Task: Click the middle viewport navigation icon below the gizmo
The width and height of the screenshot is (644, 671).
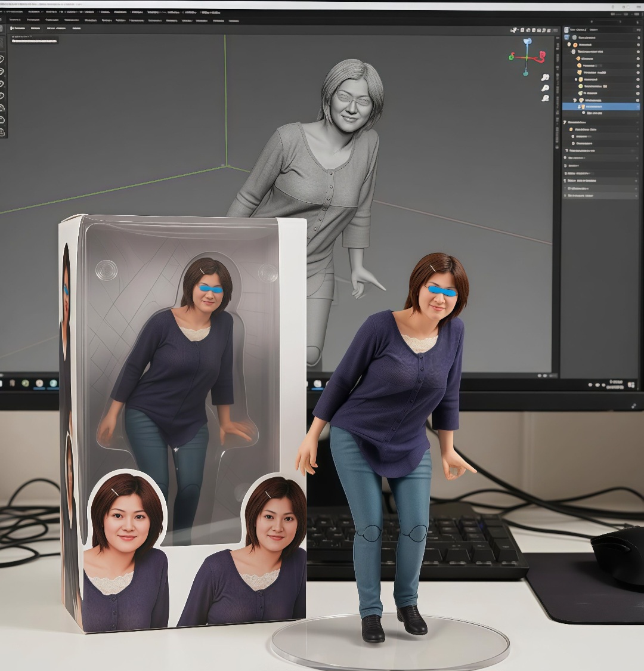Action: [x=545, y=88]
